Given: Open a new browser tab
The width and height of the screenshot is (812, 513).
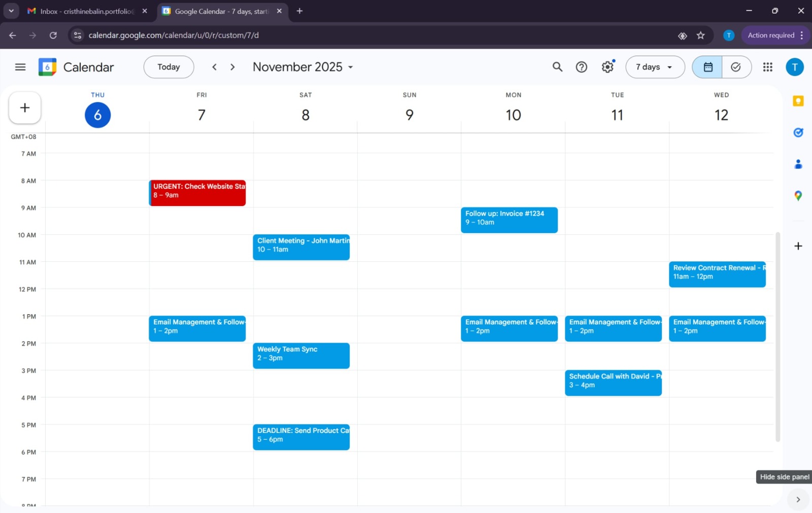Looking at the screenshot, I should [299, 11].
